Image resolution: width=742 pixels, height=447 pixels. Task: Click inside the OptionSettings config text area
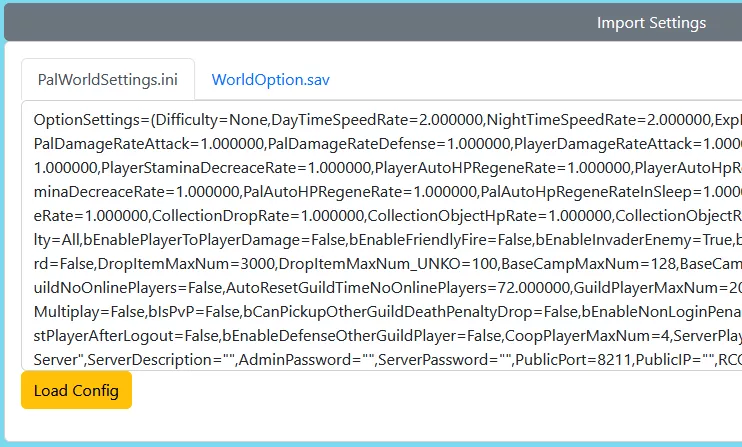coord(381,235)
